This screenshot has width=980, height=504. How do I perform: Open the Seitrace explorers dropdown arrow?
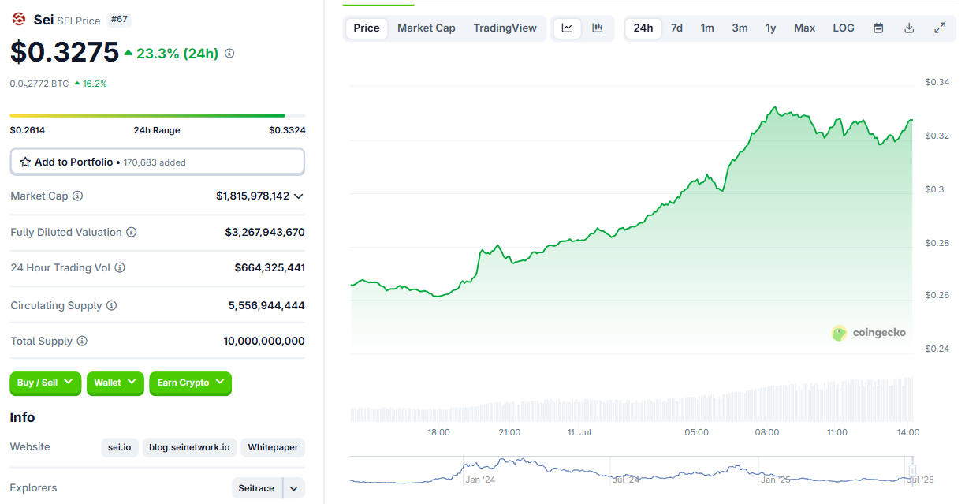[293, 488]
